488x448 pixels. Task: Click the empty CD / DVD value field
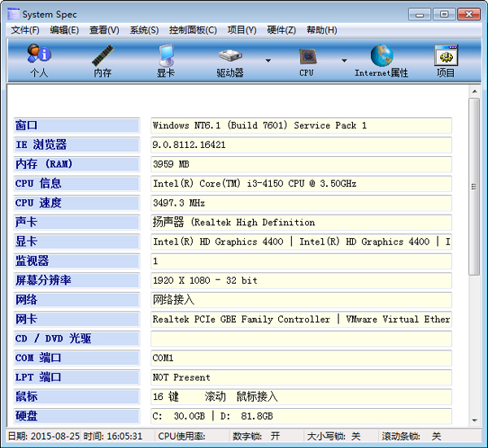[x=301, y=338]
